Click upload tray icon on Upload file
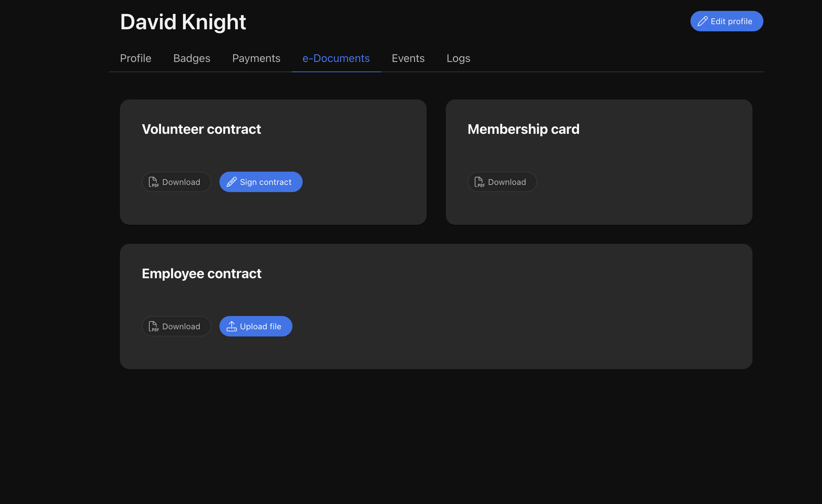 232,327
